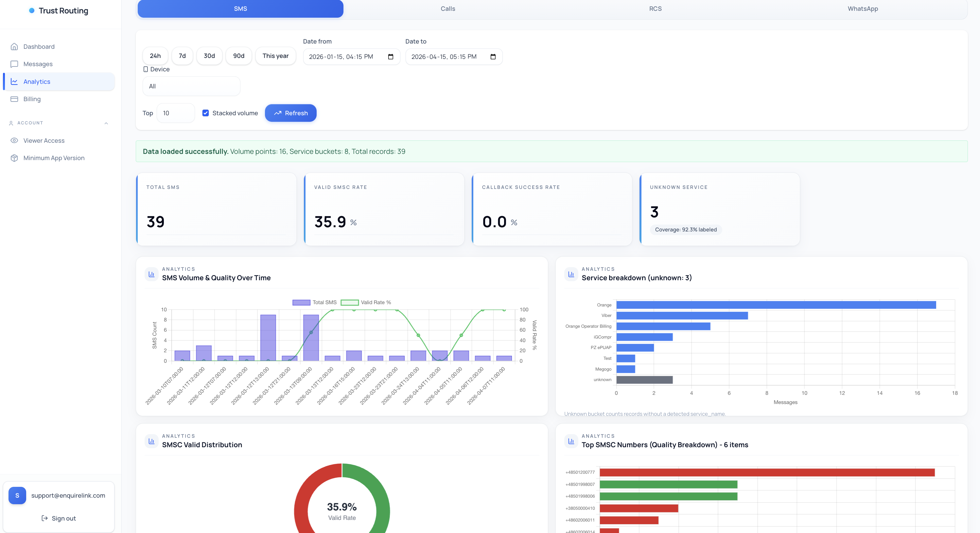980x533 pixels.
Task: Switch to the WhatsApp tab
Action: pos(863,9)
